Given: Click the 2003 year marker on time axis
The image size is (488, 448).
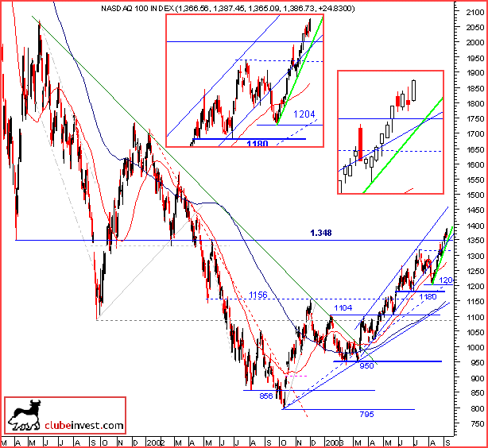Looking at the screenshot, I should tap(335, 442).
